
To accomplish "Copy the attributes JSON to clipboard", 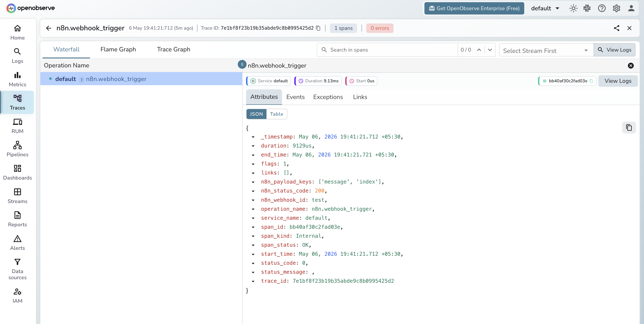I will click(x=629, y=128).
